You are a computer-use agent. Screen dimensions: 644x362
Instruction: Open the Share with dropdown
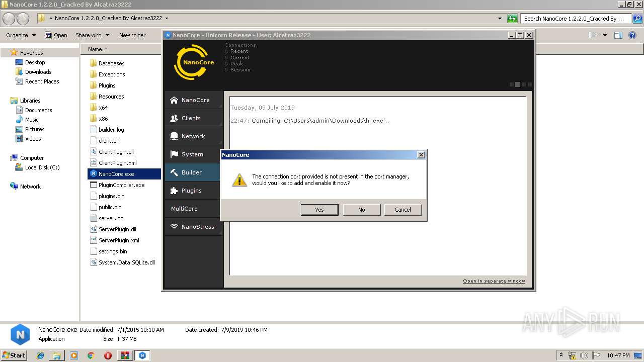(93, 35)
